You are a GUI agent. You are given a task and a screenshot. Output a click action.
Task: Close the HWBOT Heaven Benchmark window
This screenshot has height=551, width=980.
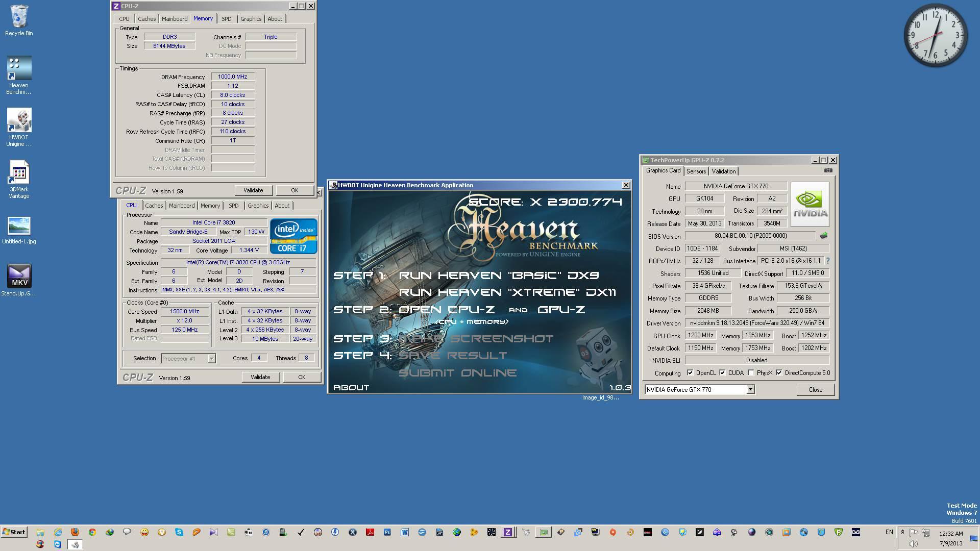[x=626, y=185]
